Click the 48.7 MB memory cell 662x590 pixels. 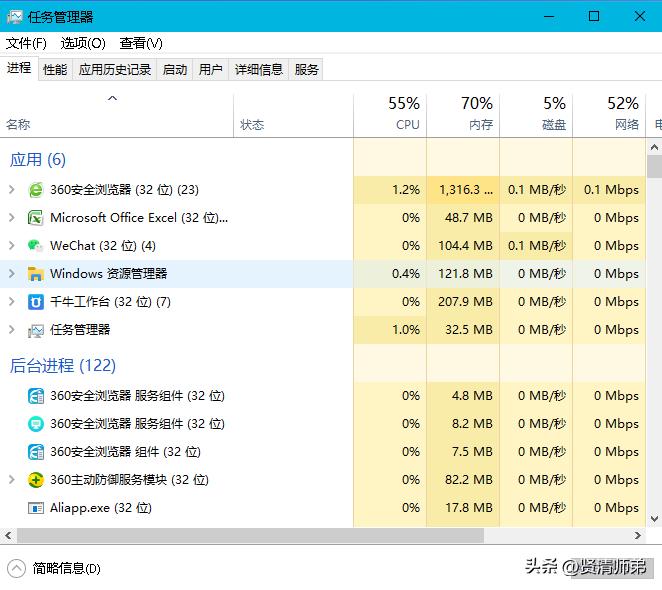(x=463, y=218)
